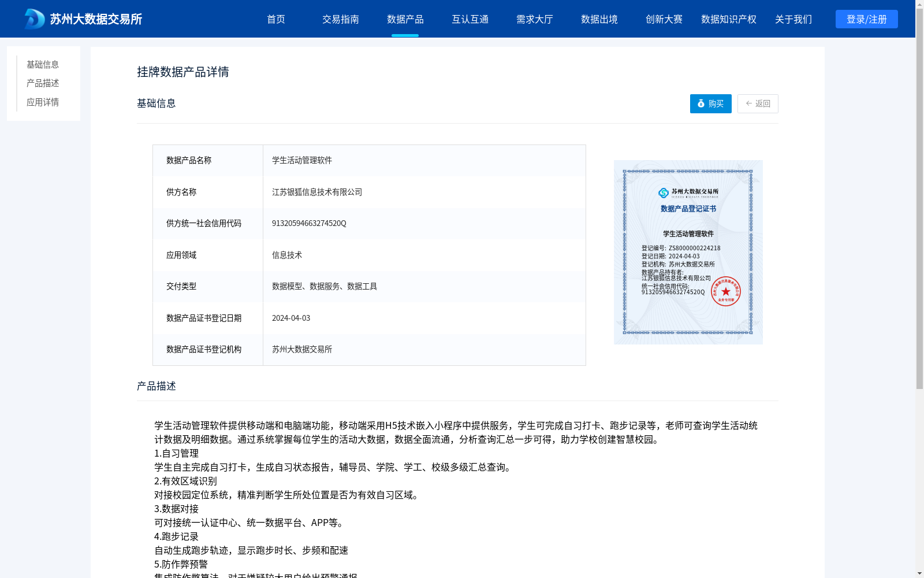The image size is (924, 578).
Task: Click the 2.有效区域识别 description line
Action: (185, 481)
